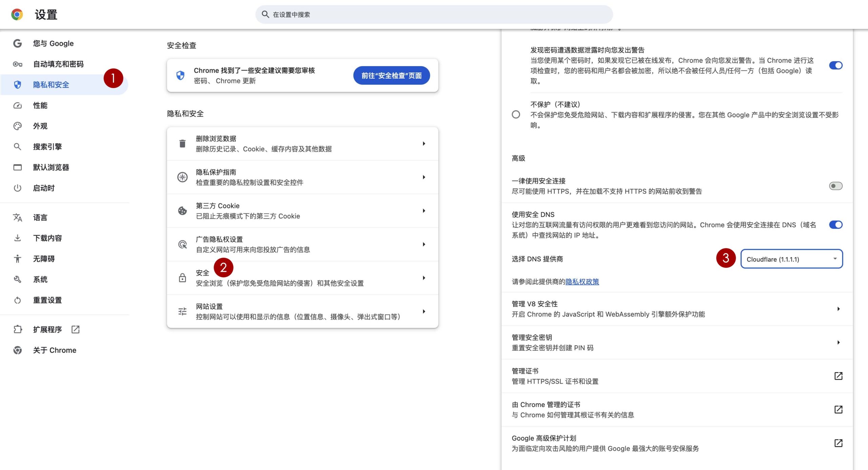This screenshot has height=470, width=868.
Task: Enable 一律使用安全连接 toggle
Action: [836, 186]
